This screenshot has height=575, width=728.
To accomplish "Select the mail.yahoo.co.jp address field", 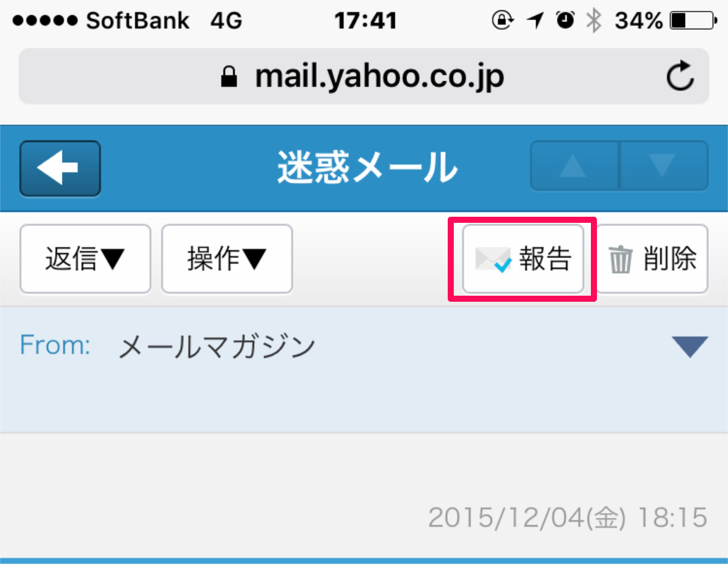I will [x=364, y=76].
